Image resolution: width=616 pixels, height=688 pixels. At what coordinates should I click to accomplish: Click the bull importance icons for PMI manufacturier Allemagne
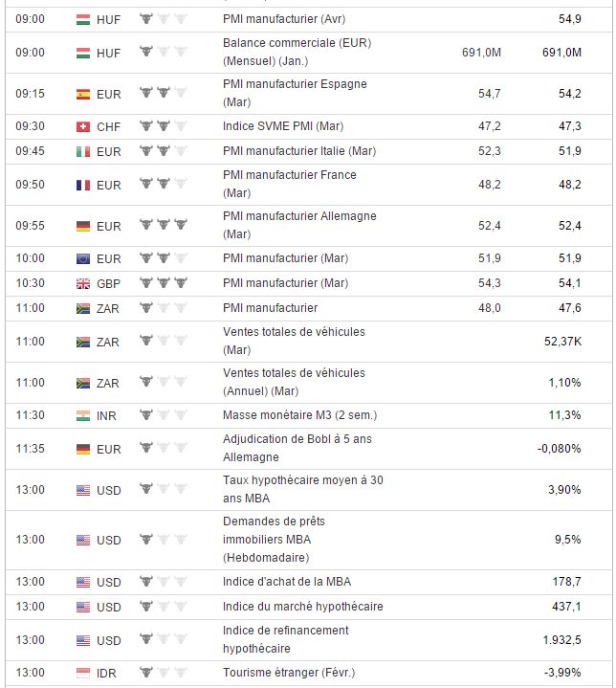[x=163, y=225]
